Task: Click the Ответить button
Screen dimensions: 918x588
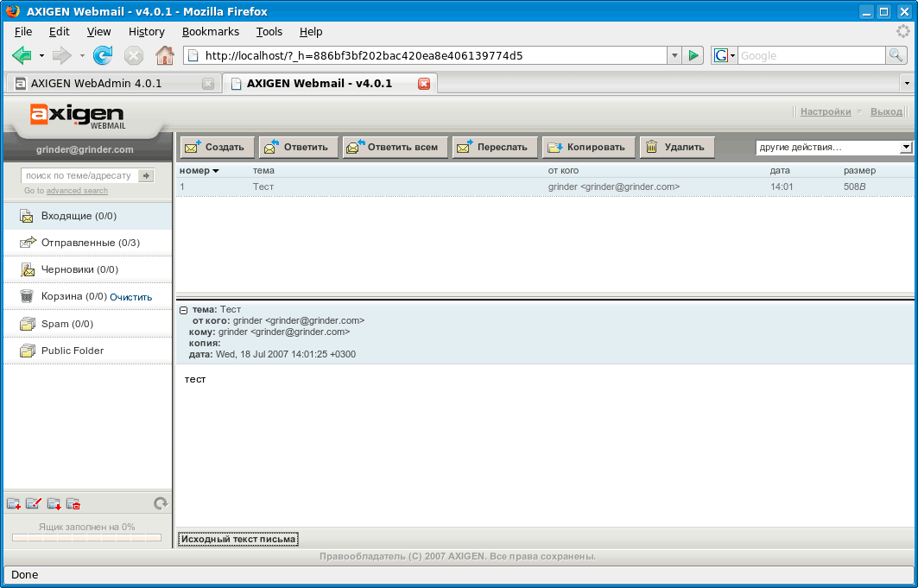Action: pos(299,148)
